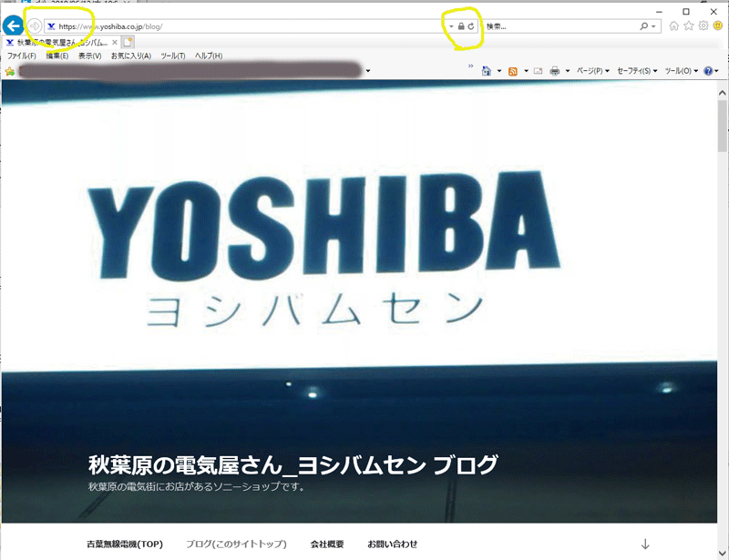Open the ページ(P) dropdown
Viewport: 729px width, 560px height.
click(x=593, y=71)
